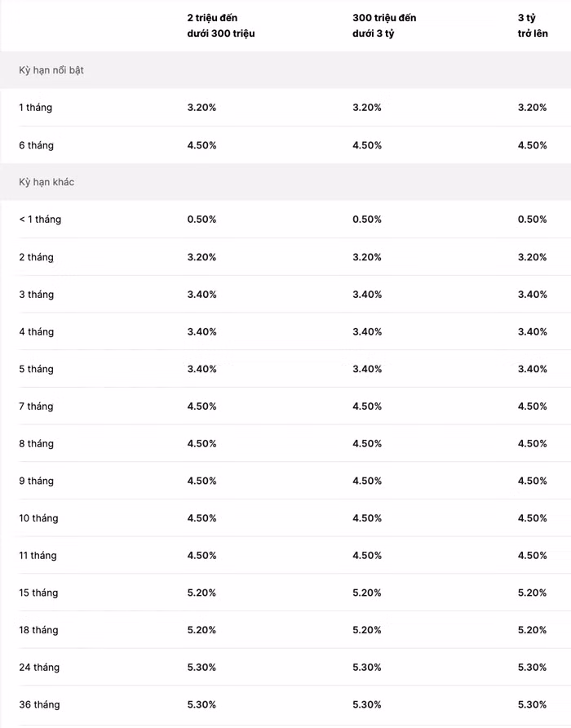This screenshot has height=728, width=571.
Task: Click the "300 triệu đến dưới 3 tỷ" column header
Action: [x=384, y=25]
